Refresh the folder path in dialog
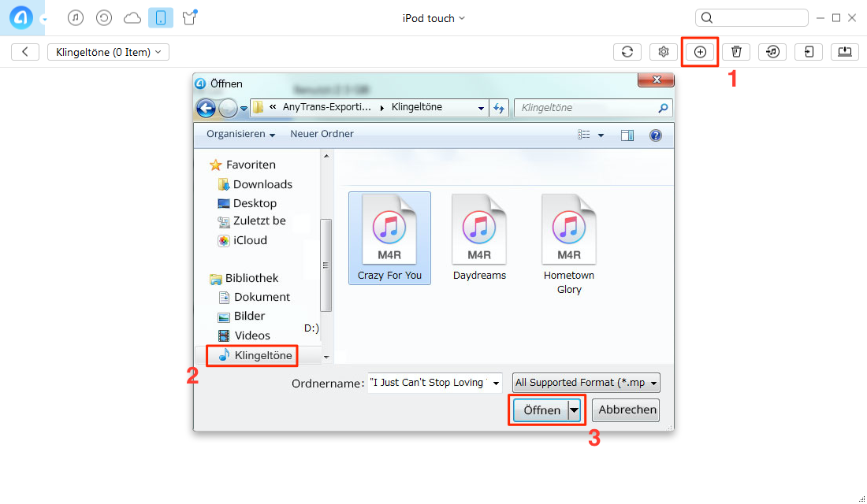This screenshot has height=504, width=867. [x=499, y=108]
